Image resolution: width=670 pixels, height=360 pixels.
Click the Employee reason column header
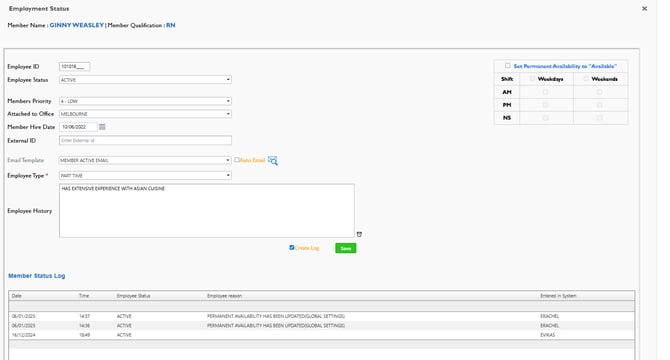(224, 296)
